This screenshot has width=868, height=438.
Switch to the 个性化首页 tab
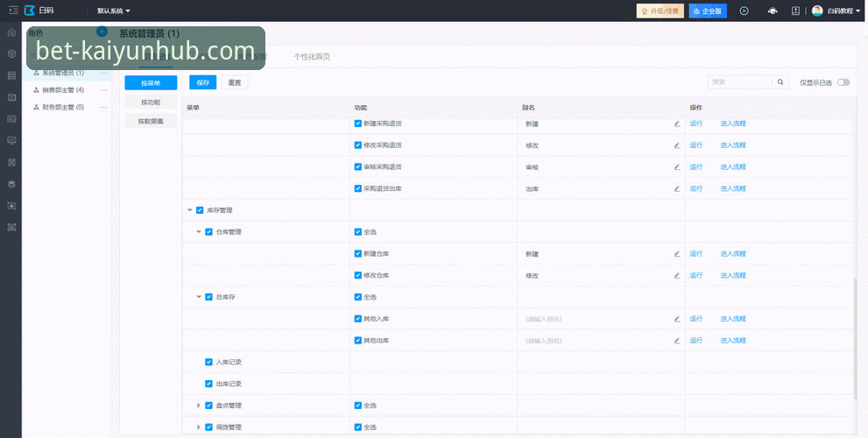pyautogui.click(x=312, y=56)
